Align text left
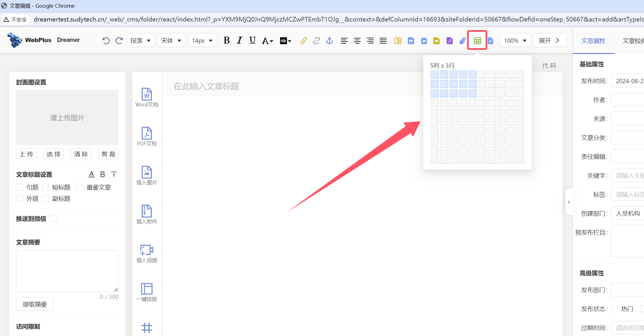The height and width of the screenshot is (336, 644). point(344,41)
